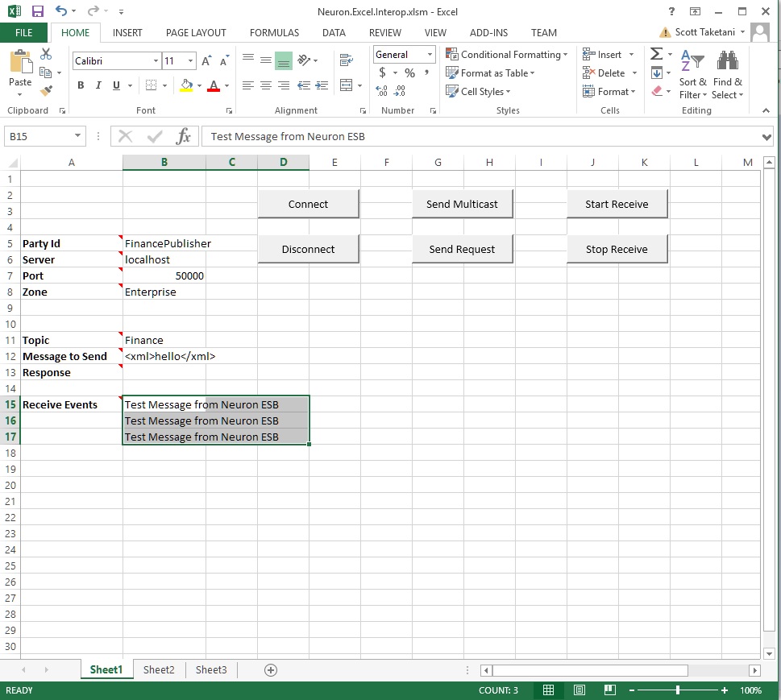The width and height of the screenshot is (781, 700).
Task: Click the Merge & Center icon
Action: click(346, 85)
